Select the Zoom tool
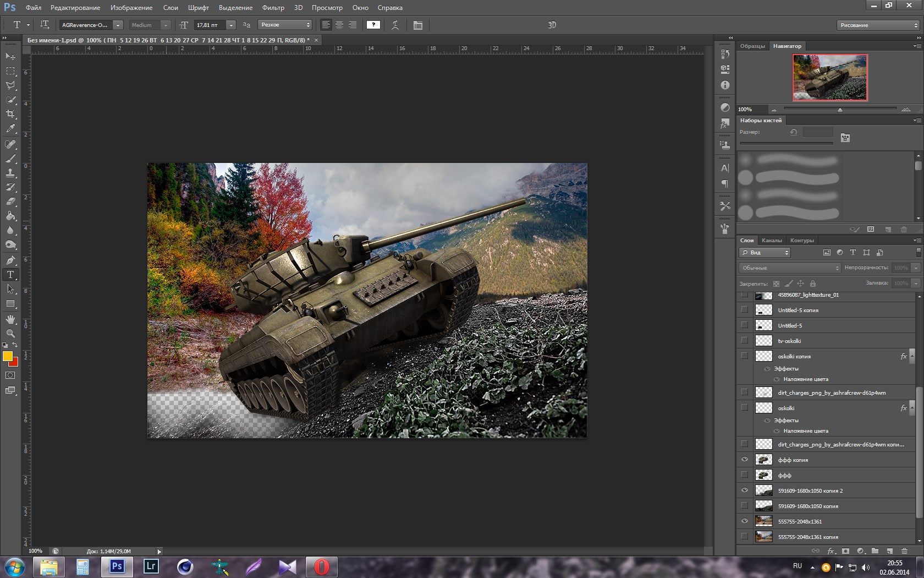Screen dimensions: 924x578 pyautogui.click(x=10, y=334)
